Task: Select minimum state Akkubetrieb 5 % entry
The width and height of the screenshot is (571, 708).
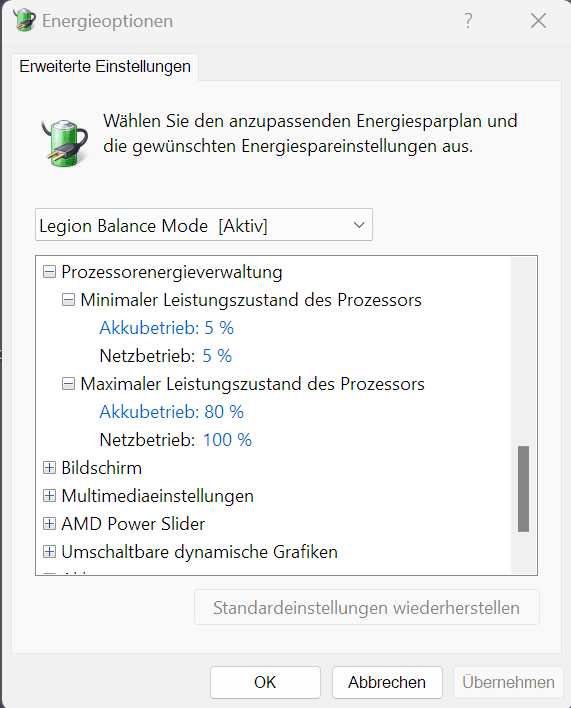Action: [x=167, y=328]
